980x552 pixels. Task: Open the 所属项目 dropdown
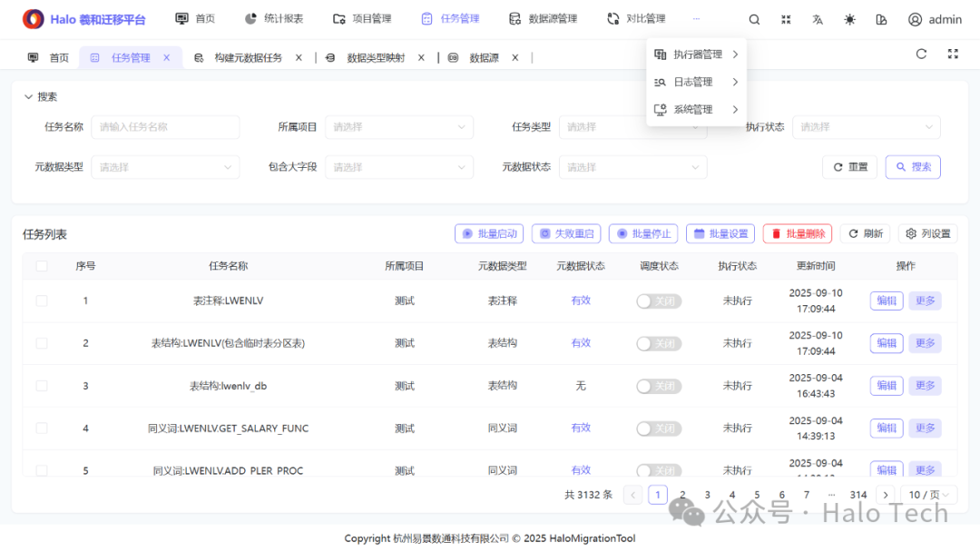pos(398,127)
